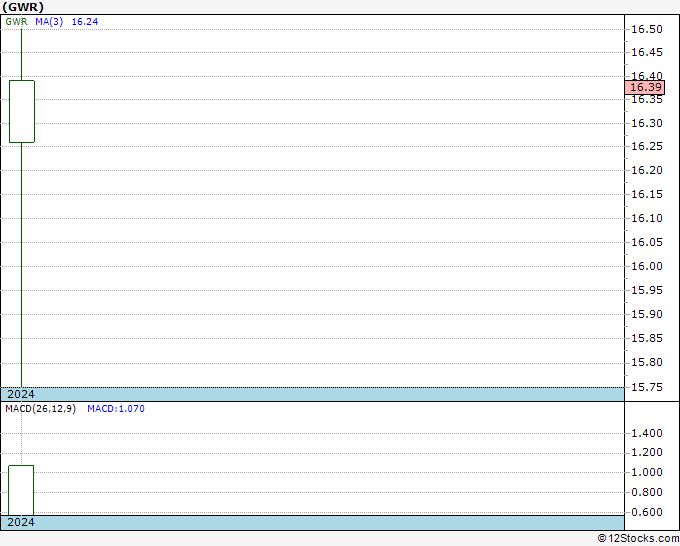Click the 15.75 price axis label
Image resolution: width=680 pixels, height=546 pixels.
coord(647,387)
